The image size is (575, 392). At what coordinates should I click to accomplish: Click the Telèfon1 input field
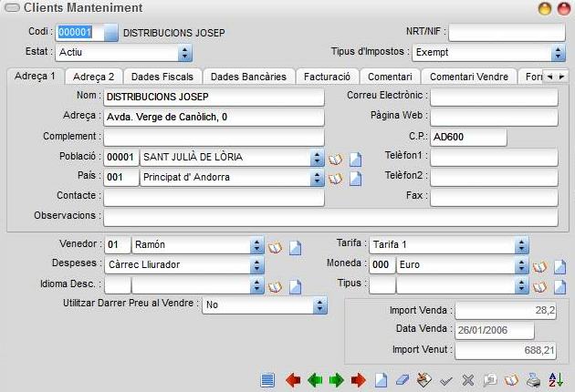pos(494,158)
